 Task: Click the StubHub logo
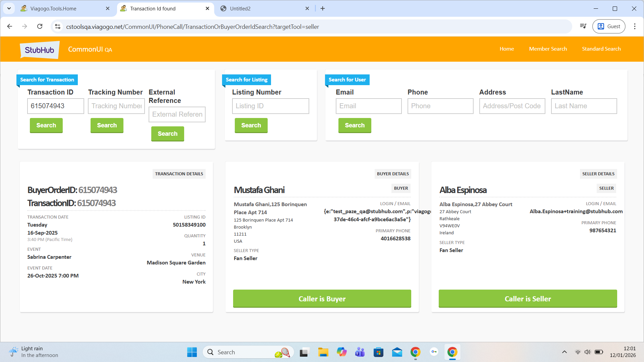coord(40,50)
